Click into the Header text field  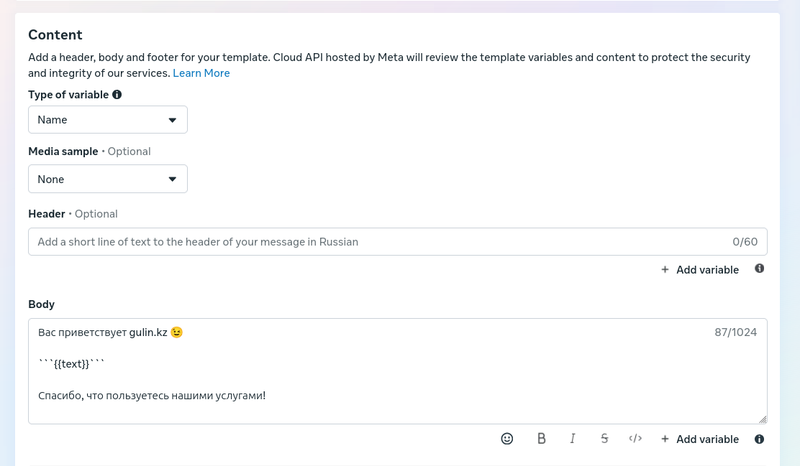[380, 242]
